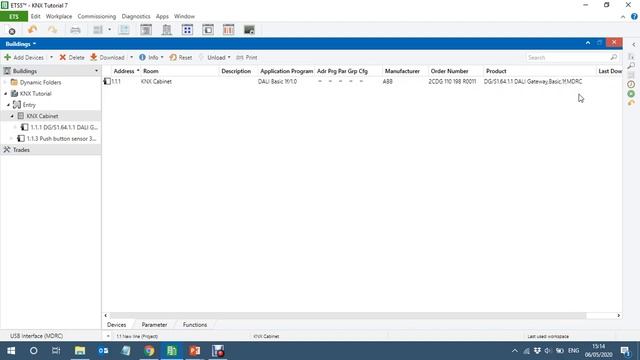Switch to the Parameter tab

[154, 325]
